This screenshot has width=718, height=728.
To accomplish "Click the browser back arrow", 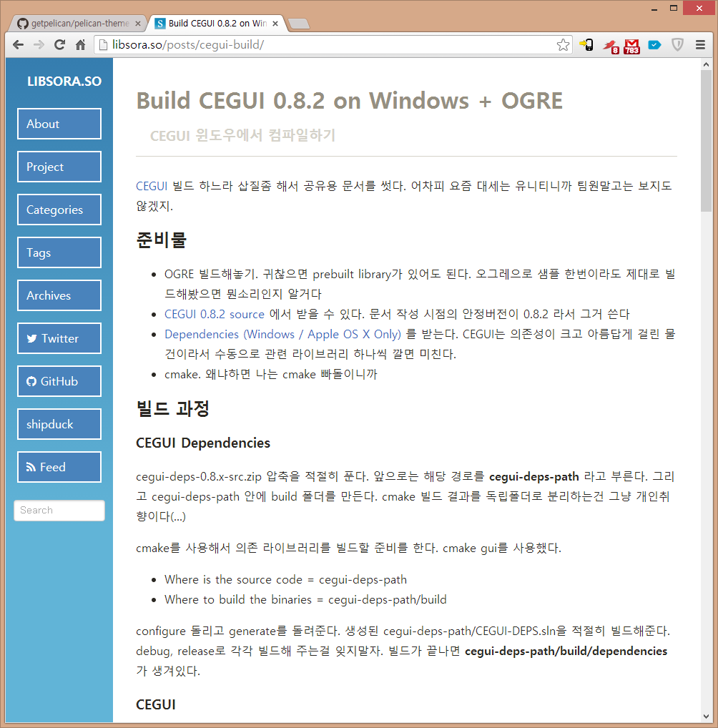I will (18, 45).
